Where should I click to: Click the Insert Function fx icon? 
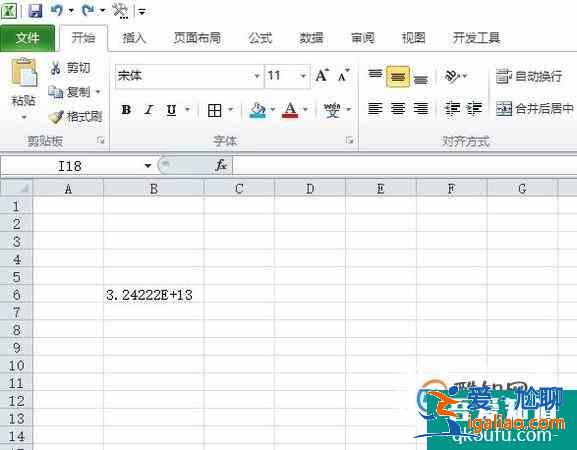coord(221,166)
